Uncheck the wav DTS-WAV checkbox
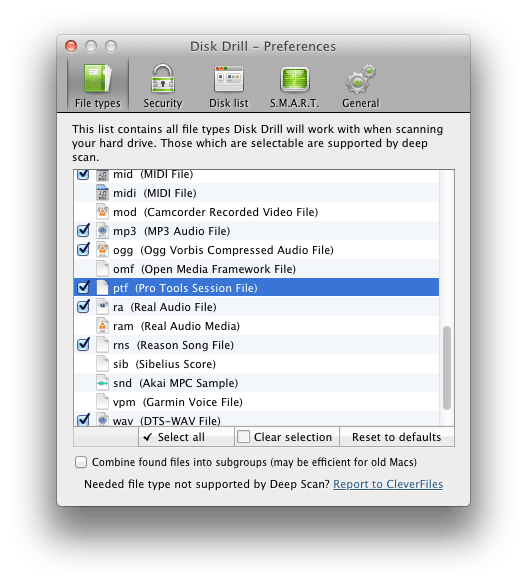This screenshot has width=527, height=585. [83, 420]
